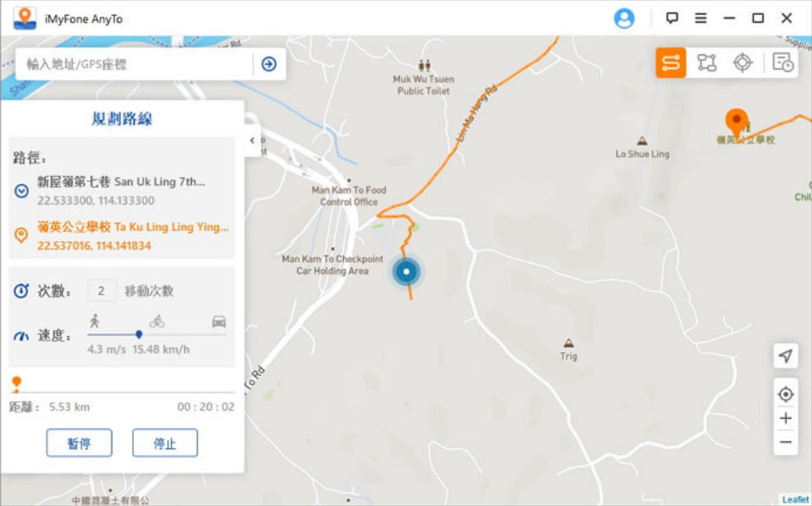Click the iMyFone AnyTo app logo
Screen dimensions: 812x506
coord(25,18)
